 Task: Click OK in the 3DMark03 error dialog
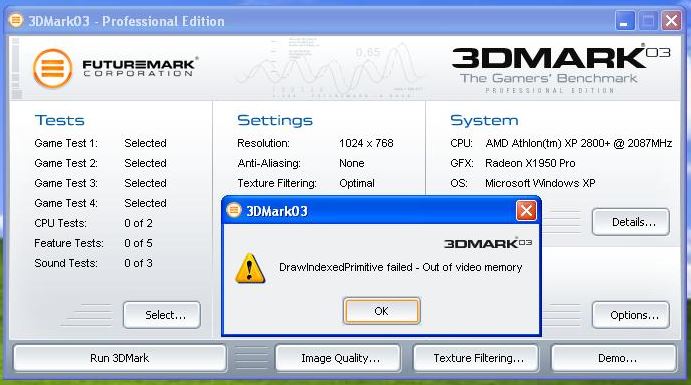pyautogui.click(x=381, y=311)
